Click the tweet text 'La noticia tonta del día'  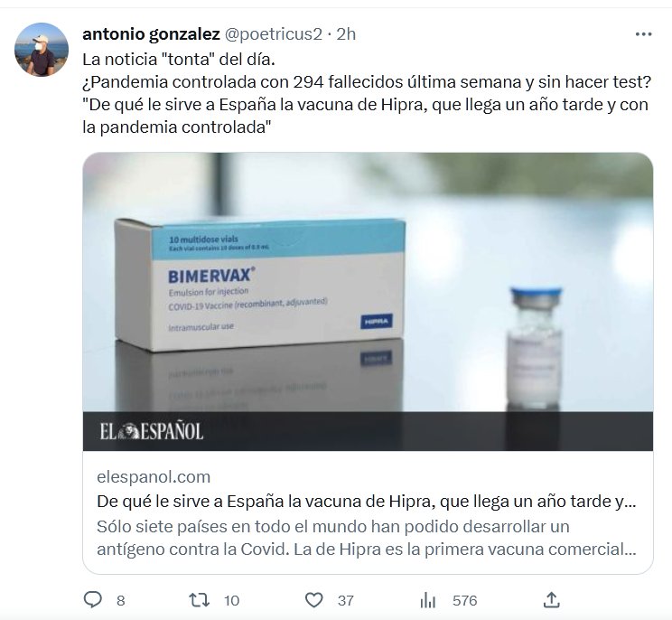pos(179,60)
